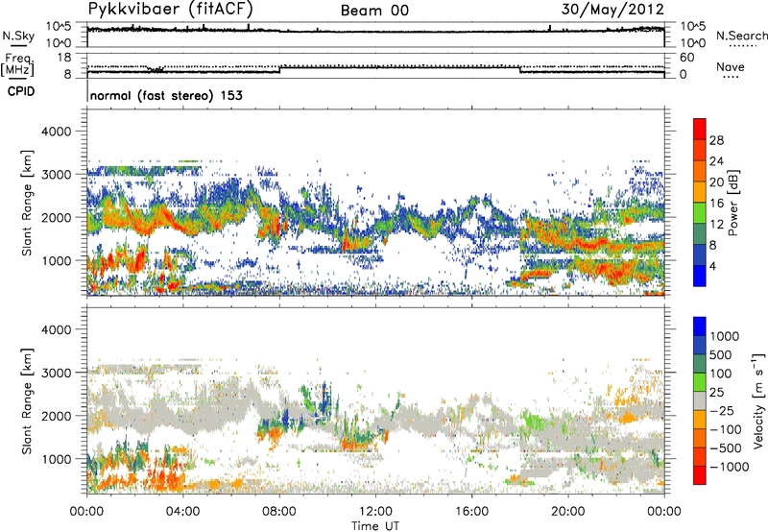The width and height of the screenshot is (768, 532).
Task: Click the 'N.Search' legend label
Action: (x=741, y=36)
